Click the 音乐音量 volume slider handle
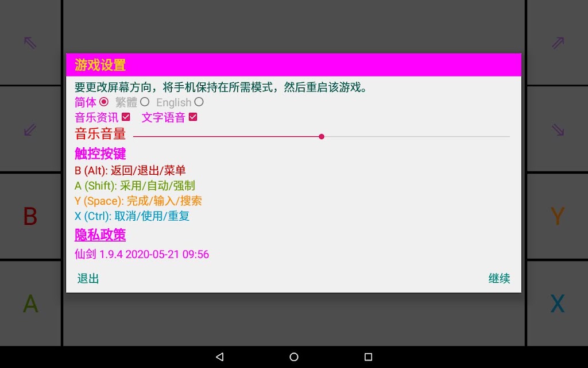Viewport: 588px width, 368px height. point(322,137)
